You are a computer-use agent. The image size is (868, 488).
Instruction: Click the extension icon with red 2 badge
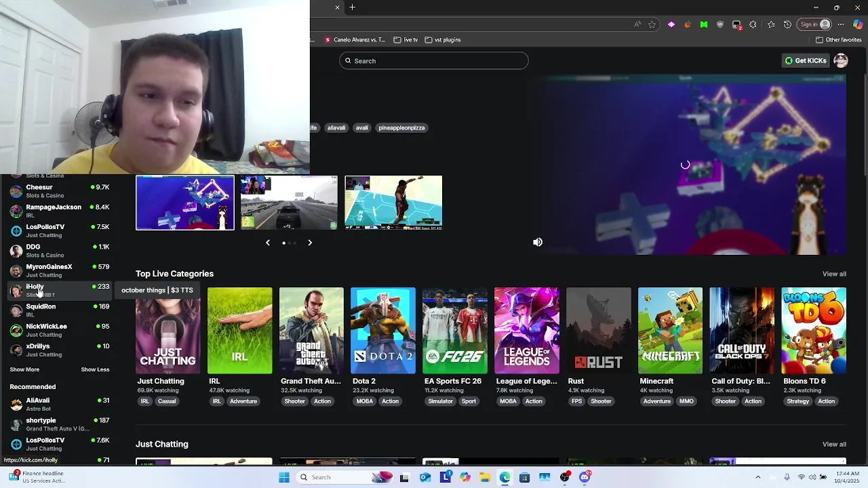[736, 25]
